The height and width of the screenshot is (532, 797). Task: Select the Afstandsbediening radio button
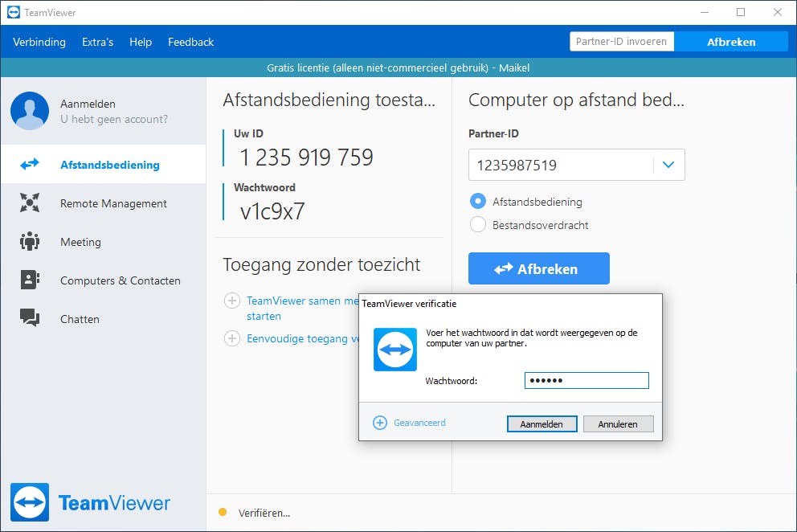pyautogui.click(x=478, y=202)
